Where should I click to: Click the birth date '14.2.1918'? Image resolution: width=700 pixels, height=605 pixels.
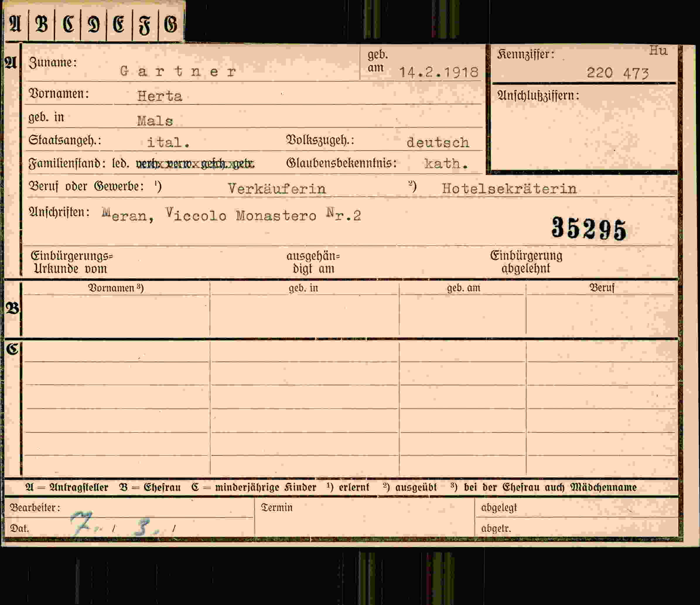click(439, 72)
